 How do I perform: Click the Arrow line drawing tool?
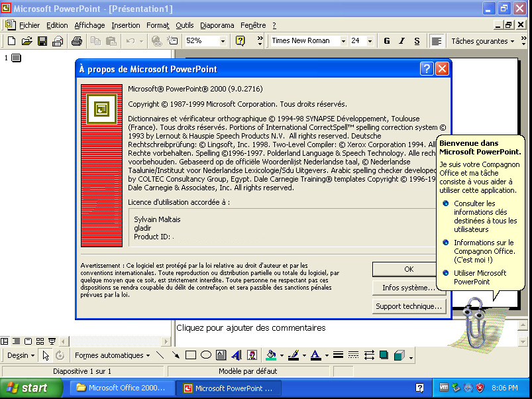176,355
